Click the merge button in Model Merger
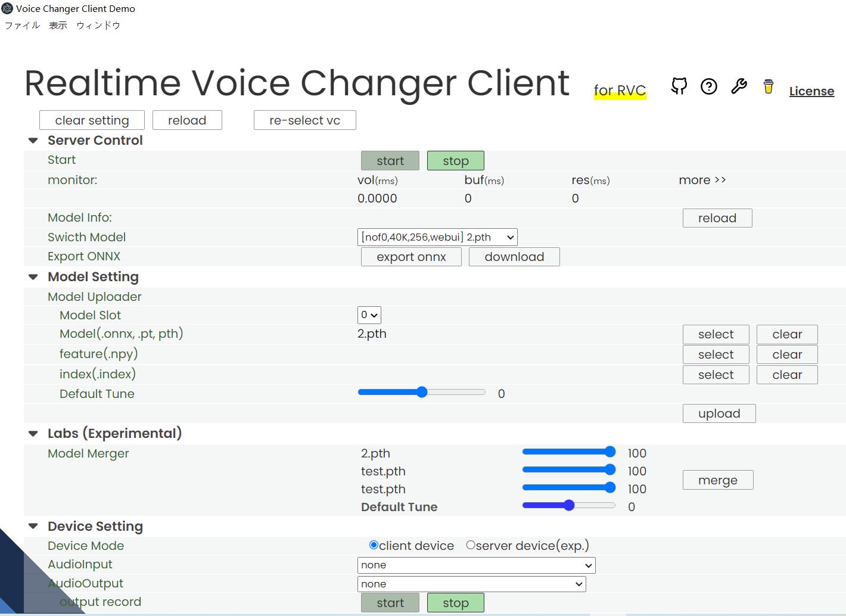The height and width of the screenshot is (616, 846). [717, 480]
